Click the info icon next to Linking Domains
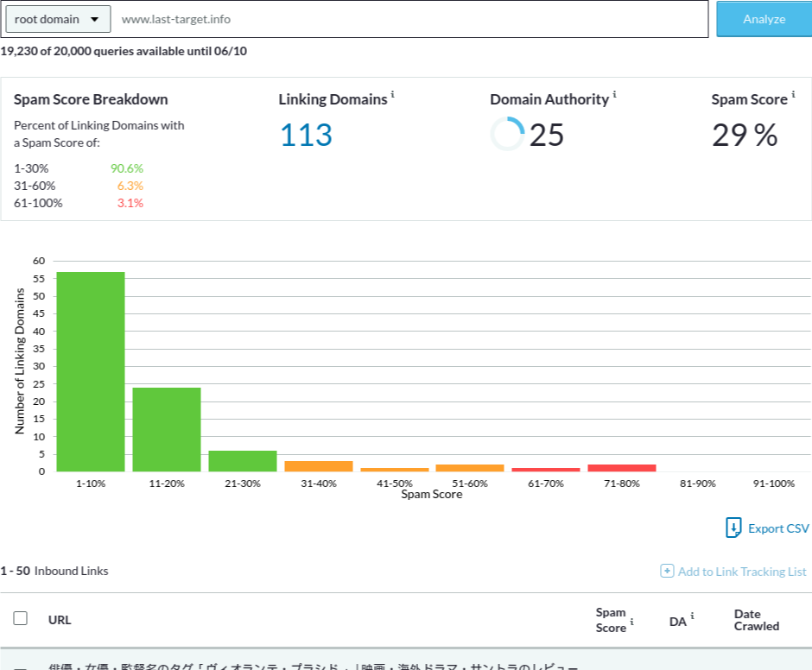Image resolution: width=812 pixels, height=670 pixels. click(393, 95)
